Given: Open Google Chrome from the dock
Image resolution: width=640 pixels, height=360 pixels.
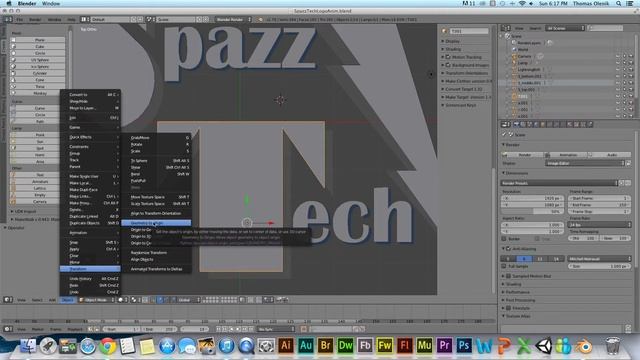Looking at the screenshot, I should pyautogui.click(x=107, y=346).
